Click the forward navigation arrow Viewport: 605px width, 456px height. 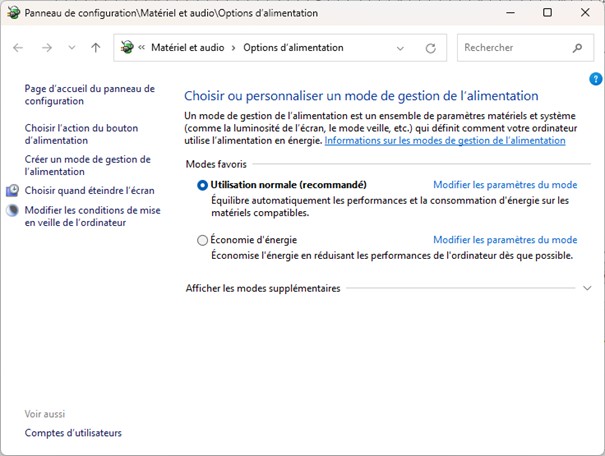pyautogui.click(x=47, y=48)
